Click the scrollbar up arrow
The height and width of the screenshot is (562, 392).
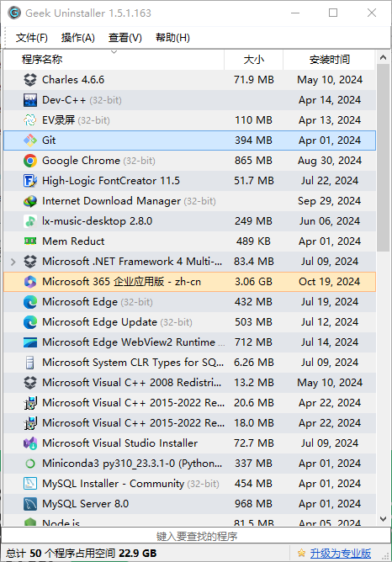coord(383,57)
